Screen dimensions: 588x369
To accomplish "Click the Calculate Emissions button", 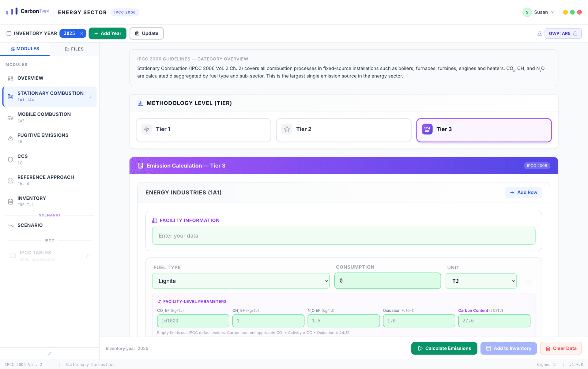I will (444, 348).
